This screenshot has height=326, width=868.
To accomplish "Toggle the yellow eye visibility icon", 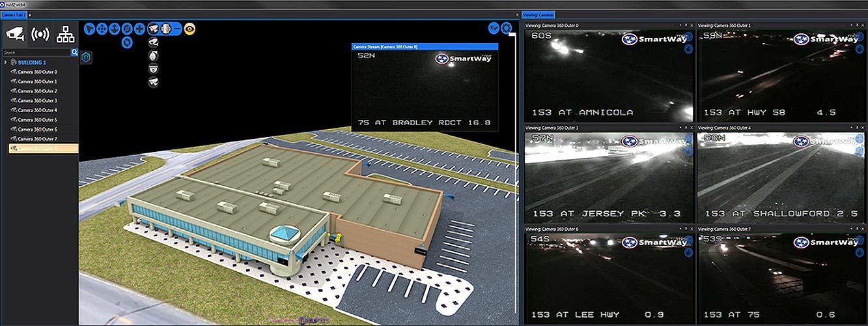I will tap(189, 29).
